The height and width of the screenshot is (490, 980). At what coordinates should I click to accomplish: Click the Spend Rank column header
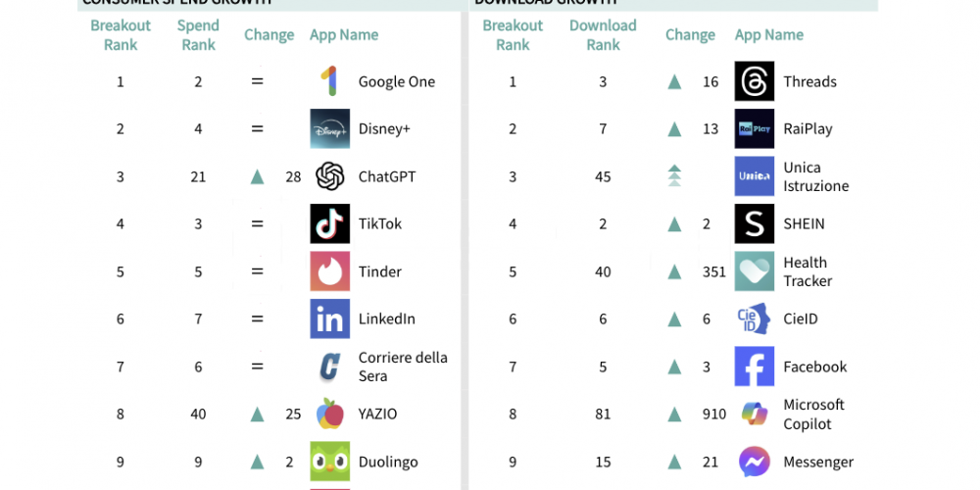[x=198, y=35]
